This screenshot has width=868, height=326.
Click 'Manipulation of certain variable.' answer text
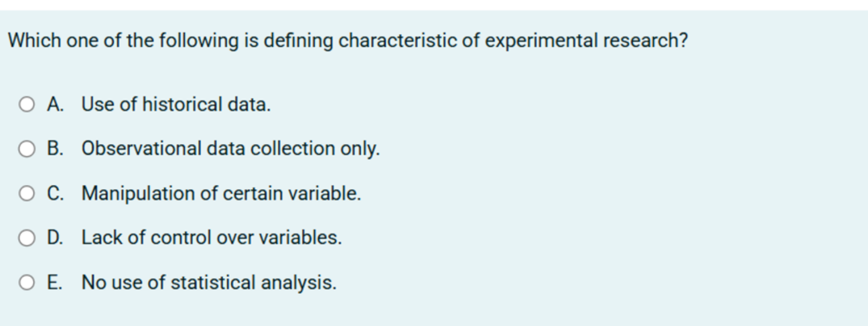pos(221,194)
